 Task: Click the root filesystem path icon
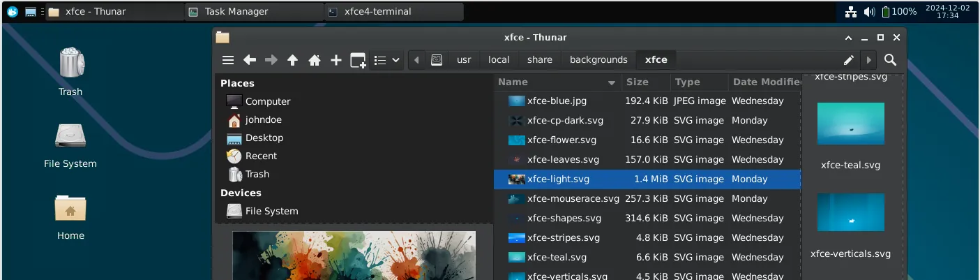[x=437, y=60]
